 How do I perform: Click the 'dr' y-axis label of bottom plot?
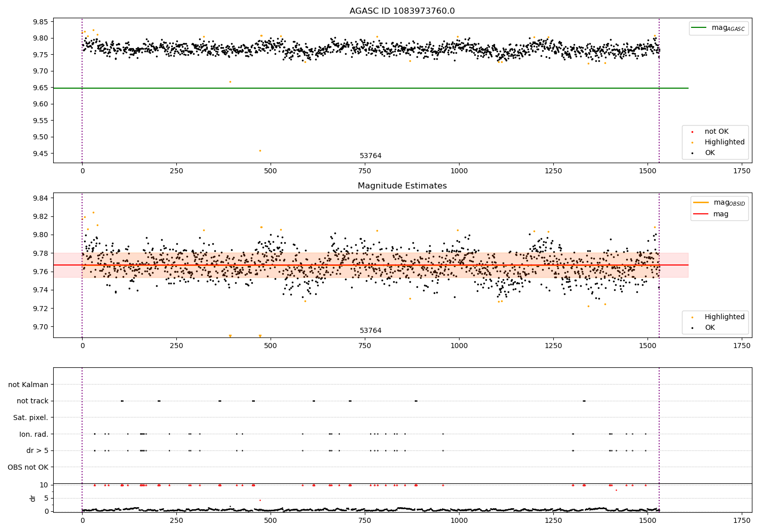[x=33, y=498]
